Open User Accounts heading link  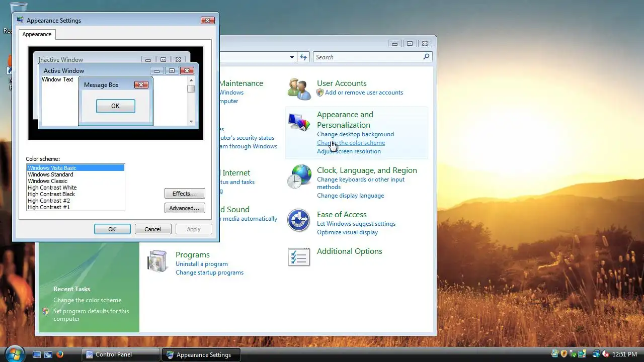click(342, 83)
